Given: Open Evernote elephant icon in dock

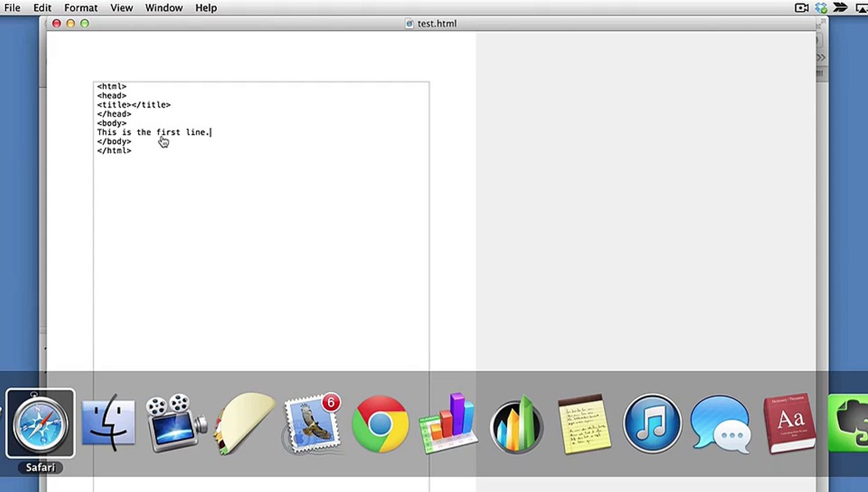Looking at the screenshot, I should pos(848,424).
